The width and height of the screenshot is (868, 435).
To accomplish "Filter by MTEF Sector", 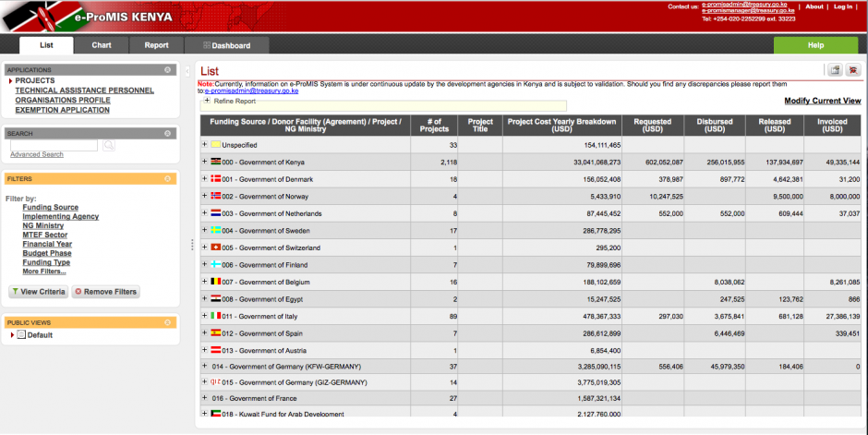I will pos(45,235).
